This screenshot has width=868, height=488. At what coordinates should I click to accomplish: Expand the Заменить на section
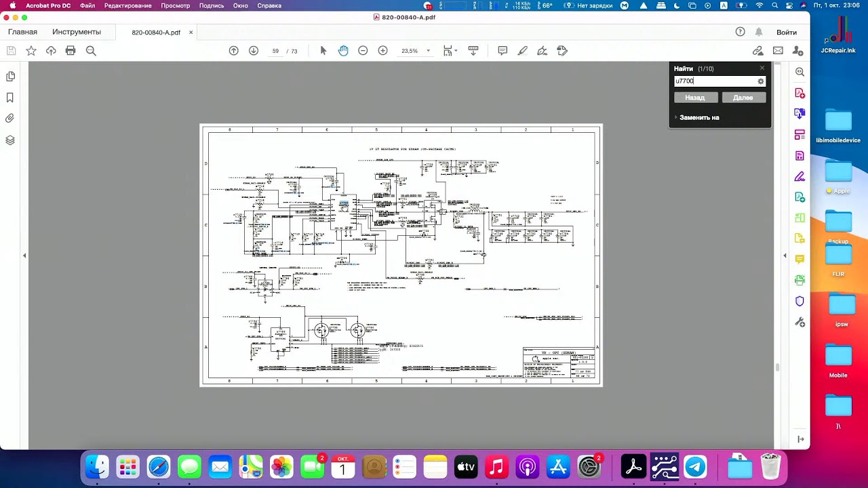(696, 117)
